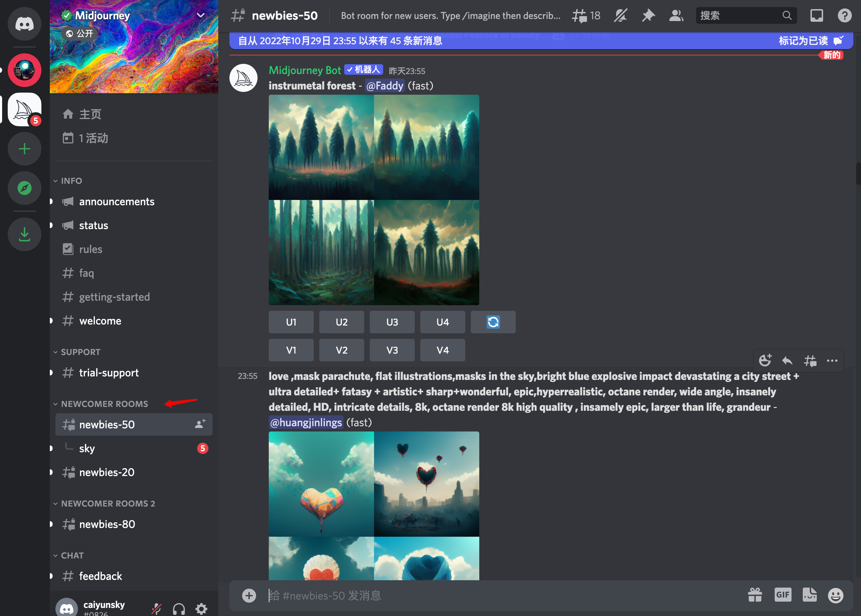Screen dimensions: 861x616
Task: Open the feedback channel
Action: point(134,576)
